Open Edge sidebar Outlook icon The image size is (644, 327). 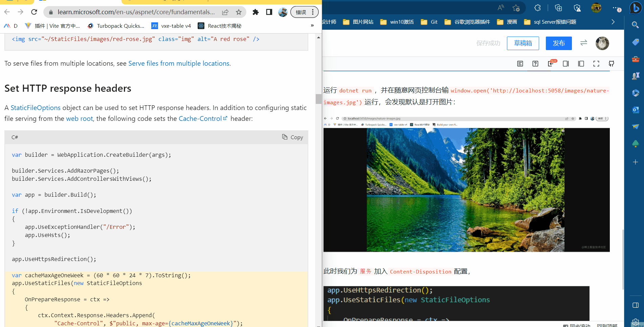636,110
